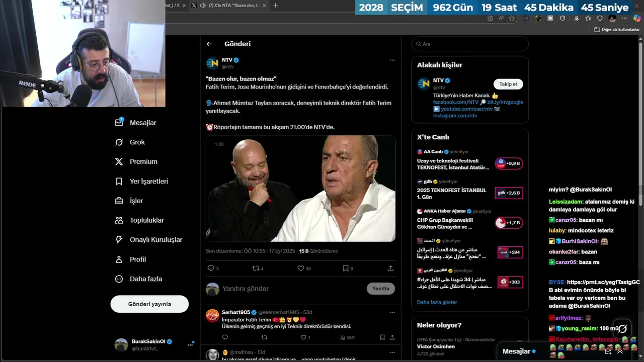Open Serhat1905 profile name link
The image size is (644, 362).
[236, 312]
